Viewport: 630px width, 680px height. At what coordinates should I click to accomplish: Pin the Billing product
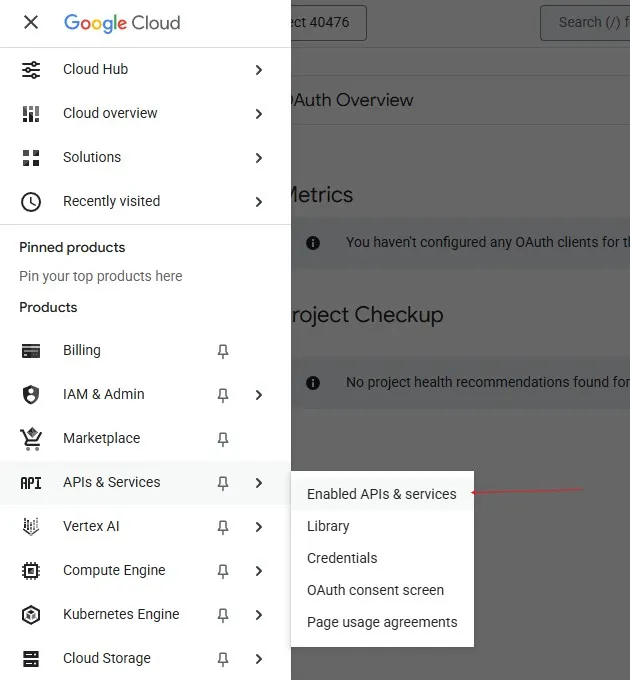click(x=223, y=351)
